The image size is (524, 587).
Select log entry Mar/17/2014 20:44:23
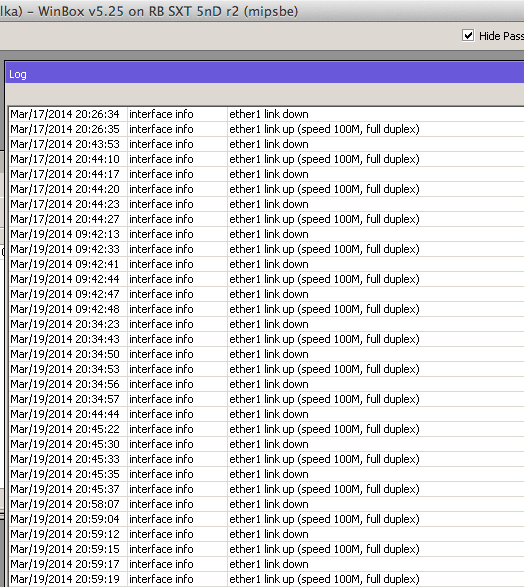[266, 204]
